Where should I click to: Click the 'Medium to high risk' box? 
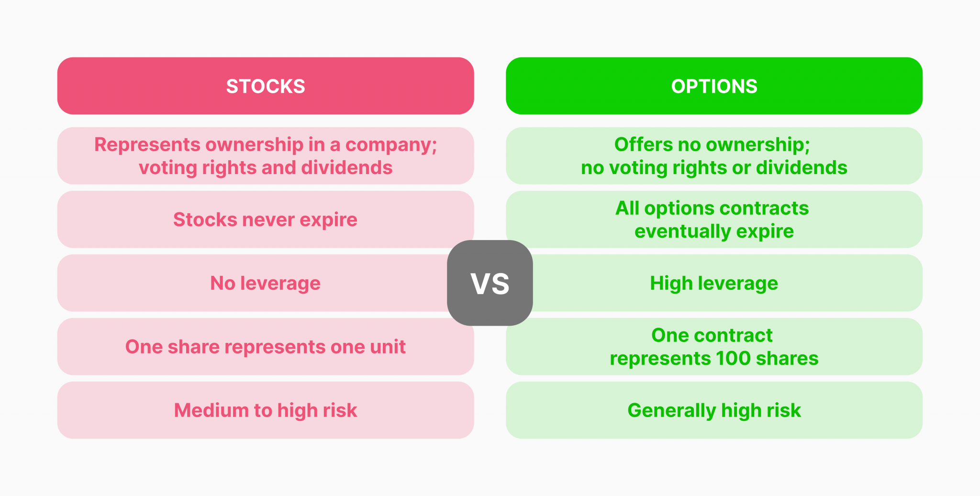point(266,410)
